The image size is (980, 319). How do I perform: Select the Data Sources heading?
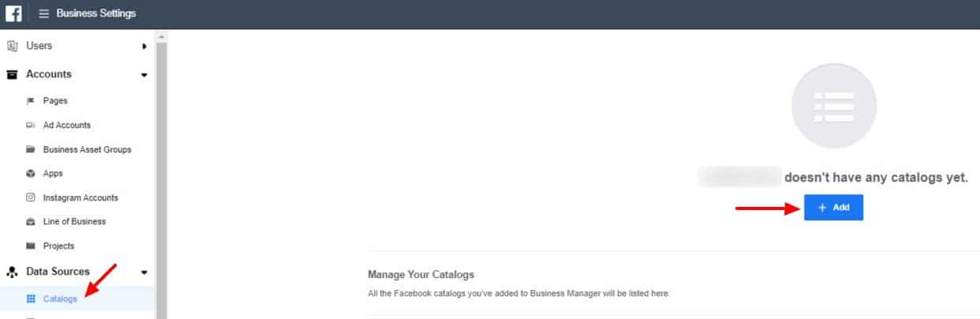pos(58,272)
